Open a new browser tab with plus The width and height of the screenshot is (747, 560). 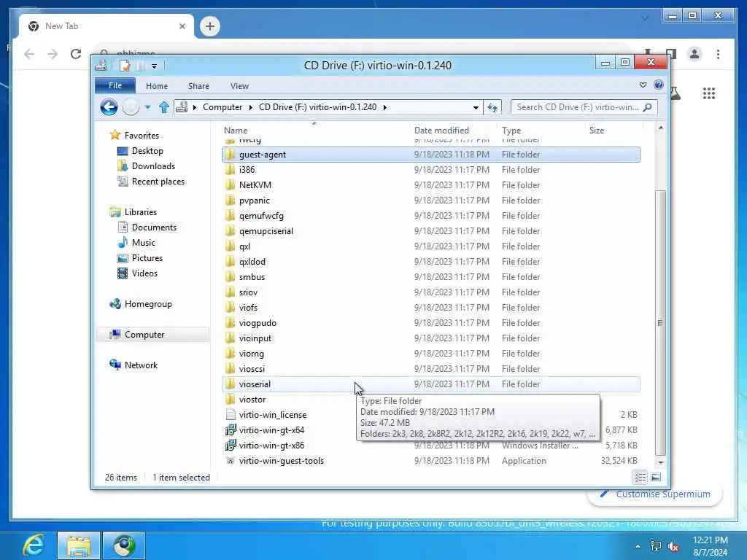point(210,26)
